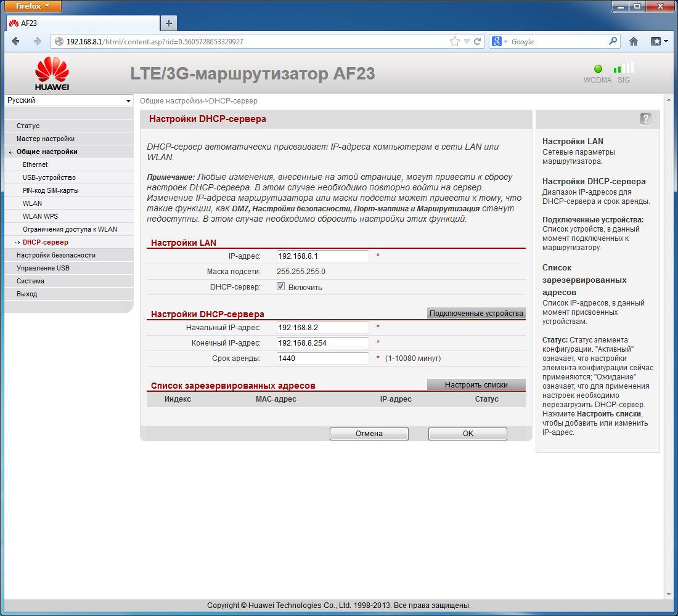The width and height of the screenshot is (678, 616).
Task: Click the Huawei logo
Action: pos(52,73)
